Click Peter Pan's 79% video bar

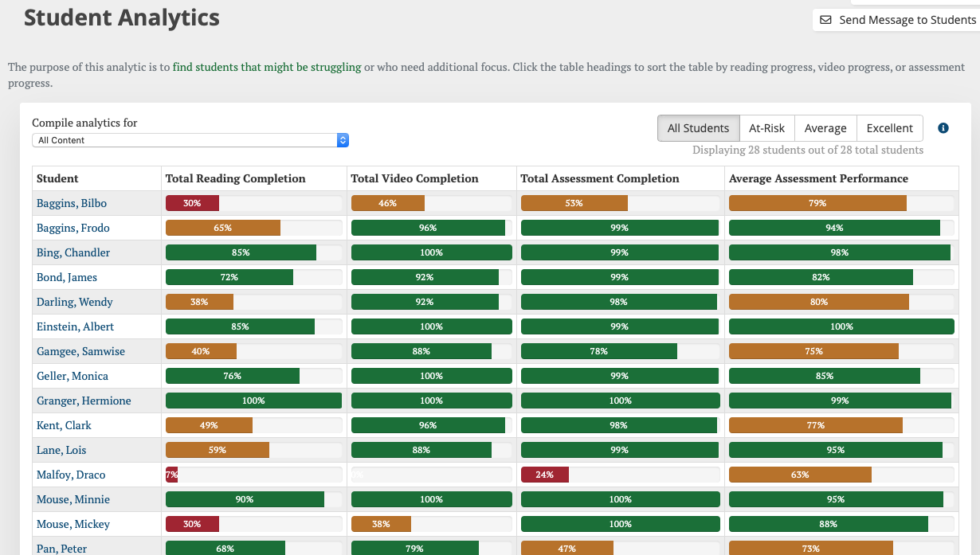[415, 548]
